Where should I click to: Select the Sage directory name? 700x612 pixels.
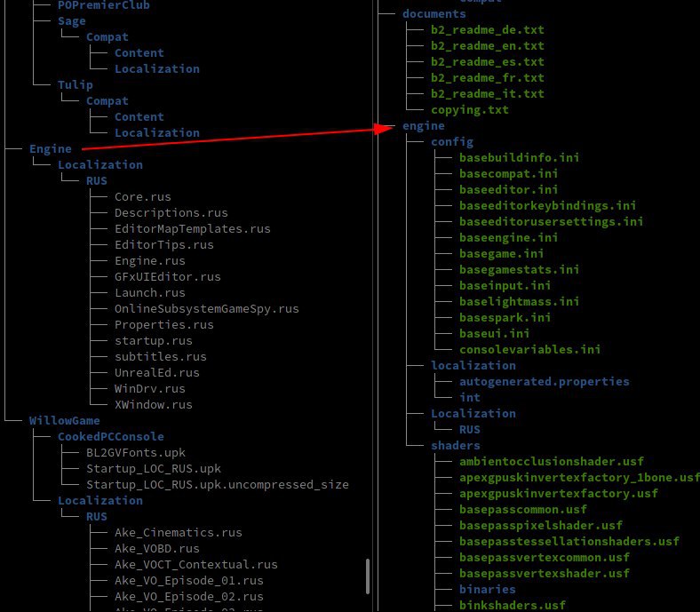71,21
